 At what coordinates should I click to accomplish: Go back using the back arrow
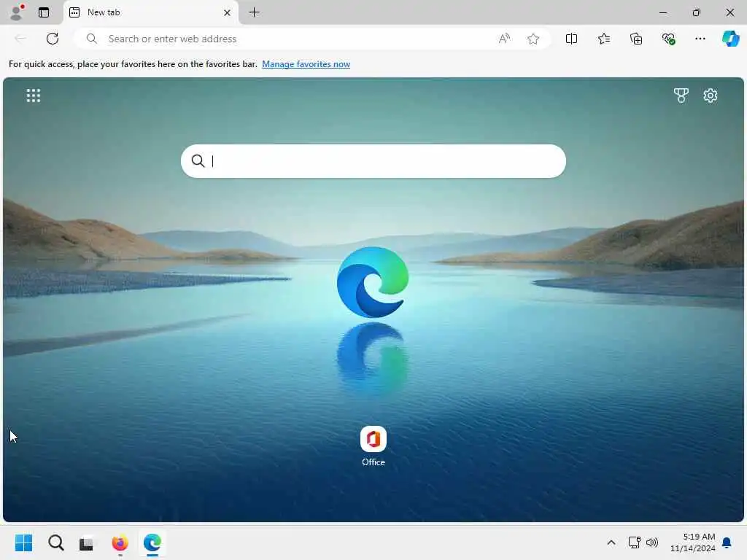20,39
